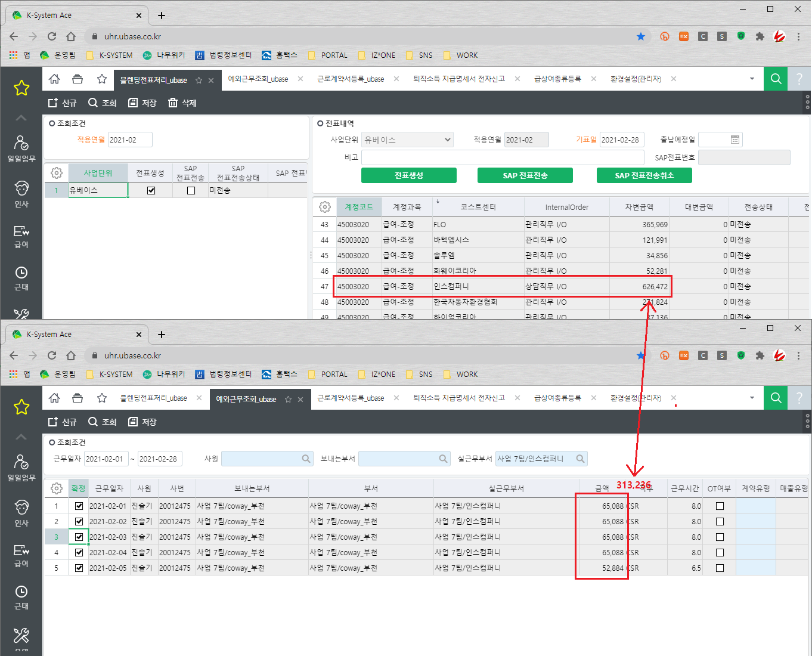The image size is (812, 656).
Task: Toggle SAP 전표전송 checkbox for 유베이스 row
Action: [191, 190]
